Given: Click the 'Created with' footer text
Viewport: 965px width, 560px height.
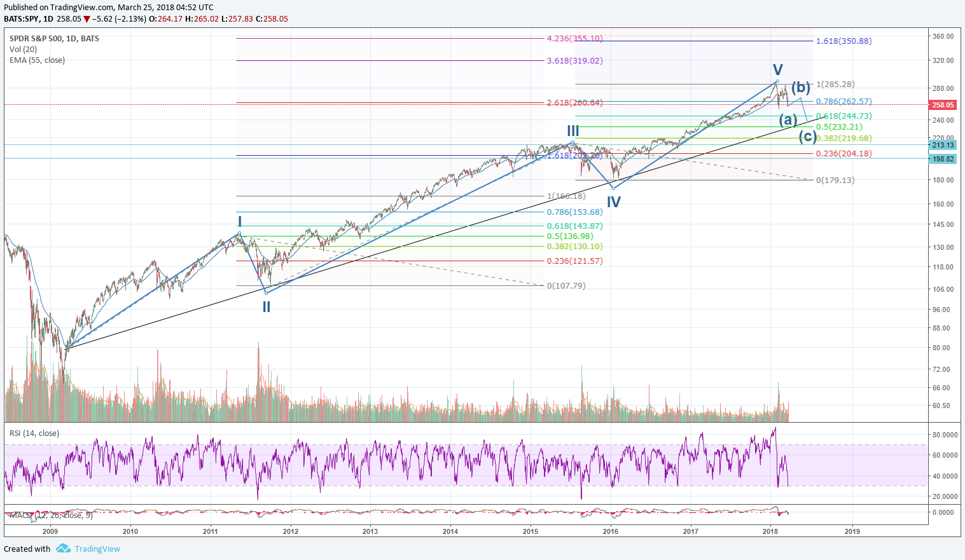Looking at the screenshot, I should pos(27,549).
